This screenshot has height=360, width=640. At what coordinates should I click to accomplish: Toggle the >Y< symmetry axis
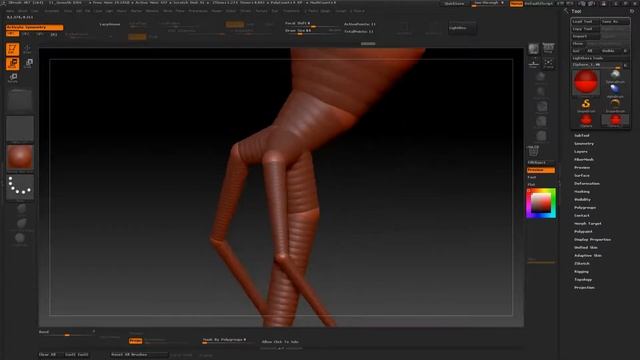(26, 34)
